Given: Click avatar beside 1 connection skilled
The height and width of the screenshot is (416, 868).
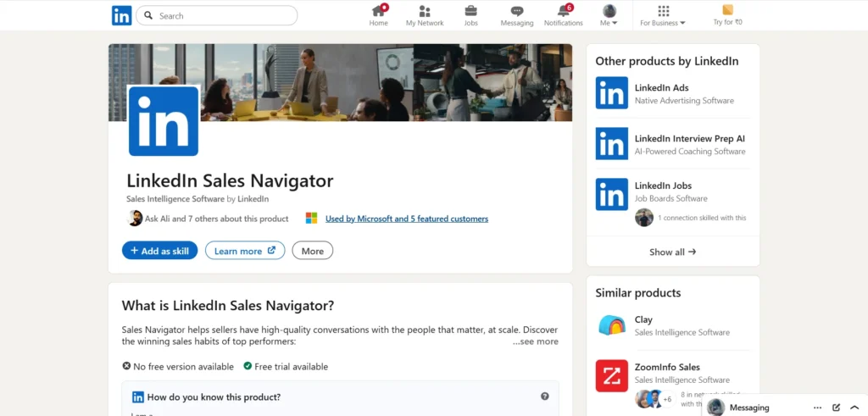Looking at the screenshot, I should point(644,218).
